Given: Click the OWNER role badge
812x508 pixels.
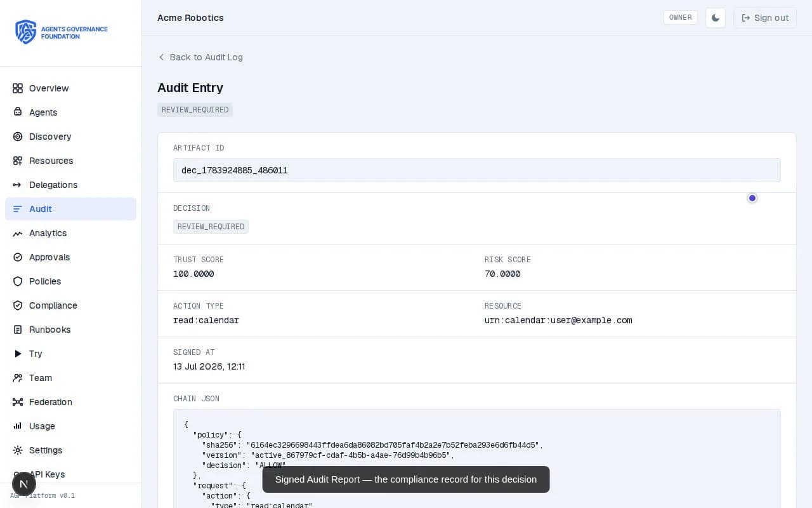Looking at the screenshot, I should pos(681,18).
